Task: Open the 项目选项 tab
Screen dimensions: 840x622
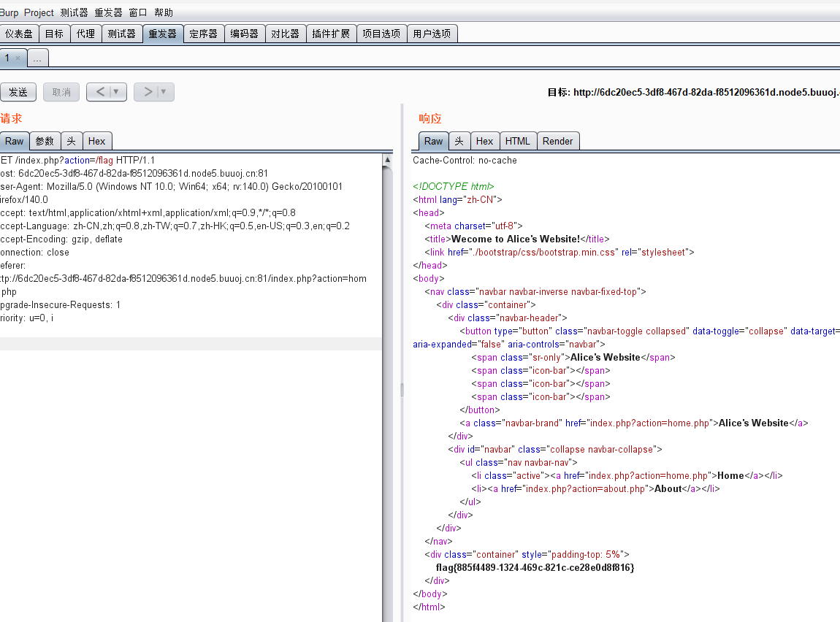Action: 381,34
